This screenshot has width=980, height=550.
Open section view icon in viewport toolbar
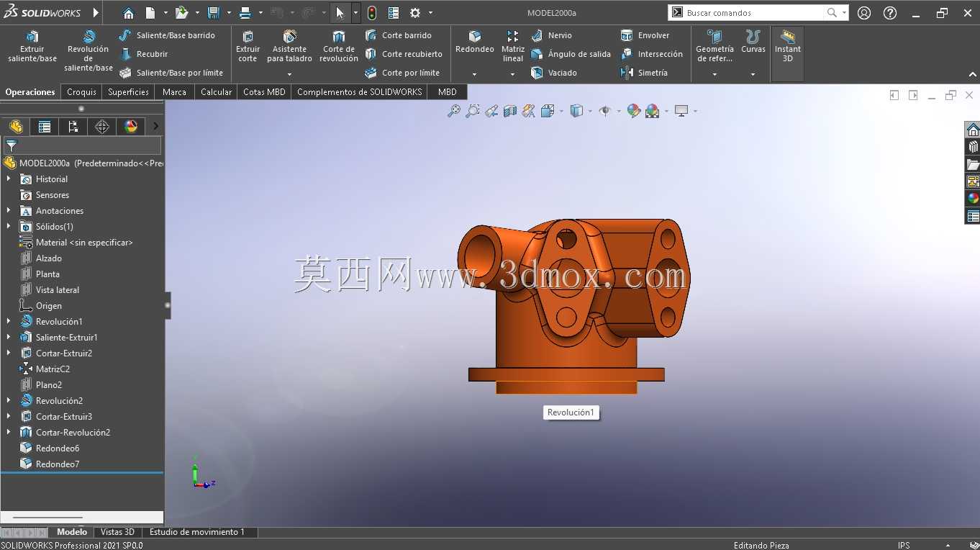(510, 111)
